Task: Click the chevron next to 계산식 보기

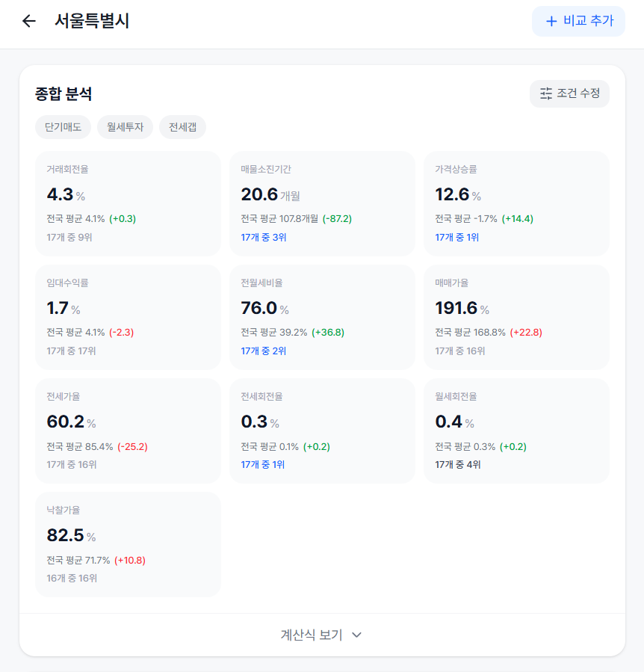Action: (x=356, y=635)
